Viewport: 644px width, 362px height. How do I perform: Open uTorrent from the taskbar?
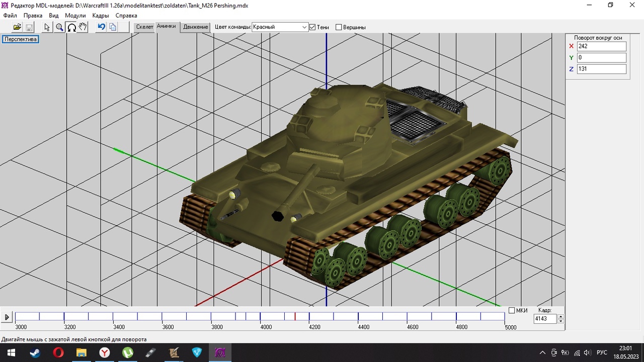tap(128, 352)
